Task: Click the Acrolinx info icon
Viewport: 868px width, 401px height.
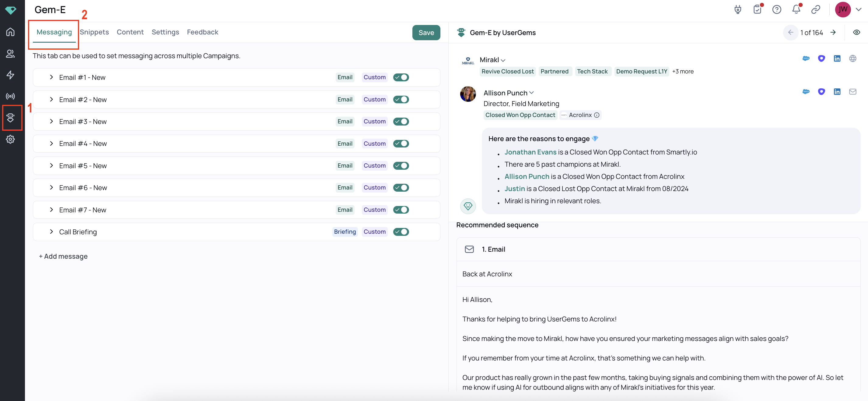Action: click(x=597, y=115)
